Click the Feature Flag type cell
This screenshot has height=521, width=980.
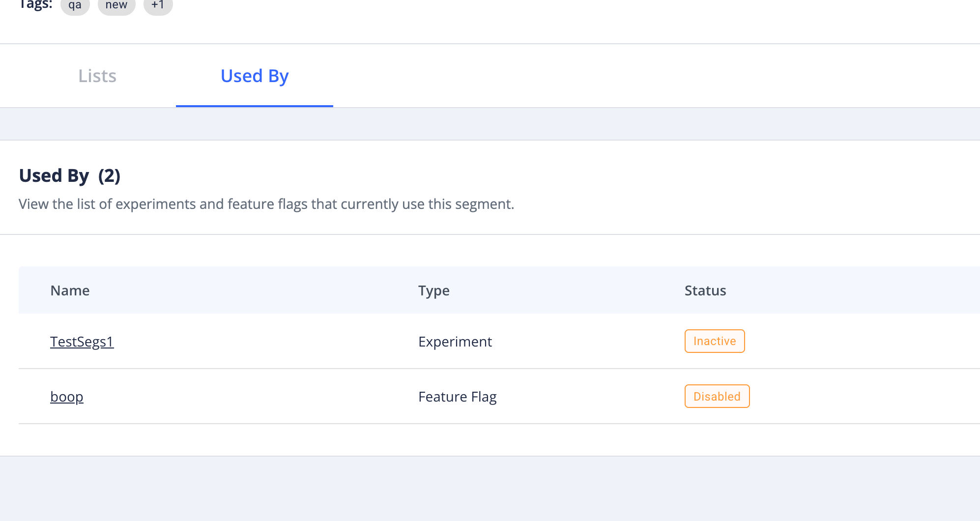(x=457, y=397)
